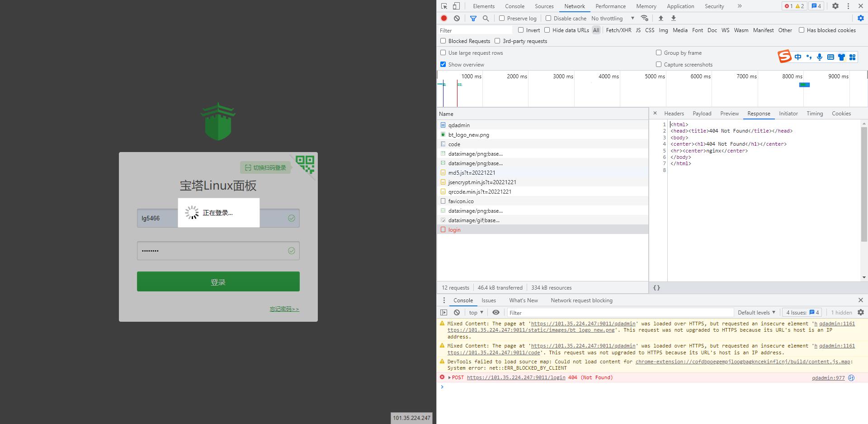Expand the POST login error entry
Viewport: 868px width, 424px height.
click(449, 377)
